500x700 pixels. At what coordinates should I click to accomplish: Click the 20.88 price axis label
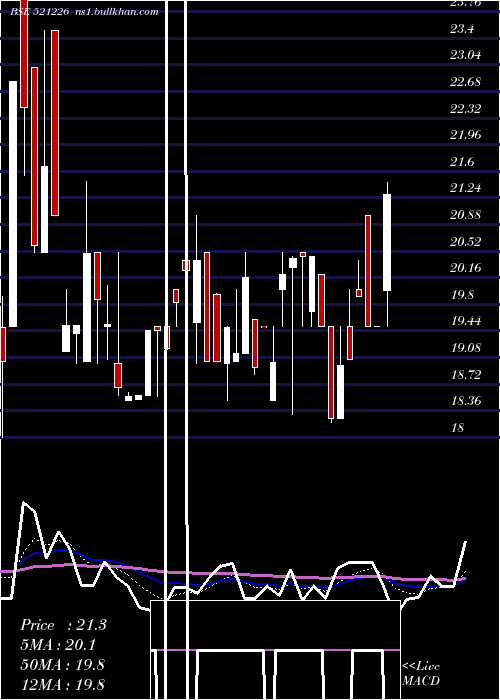pyautogui.click(x=466, y=215)
